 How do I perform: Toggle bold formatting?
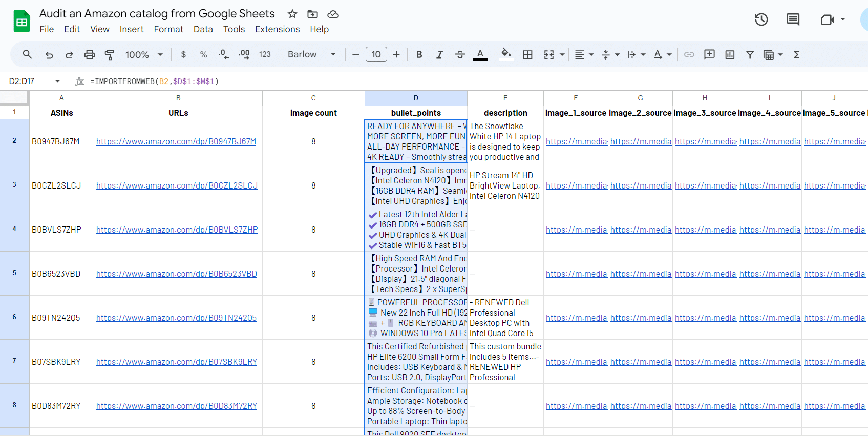pos(419,55)
